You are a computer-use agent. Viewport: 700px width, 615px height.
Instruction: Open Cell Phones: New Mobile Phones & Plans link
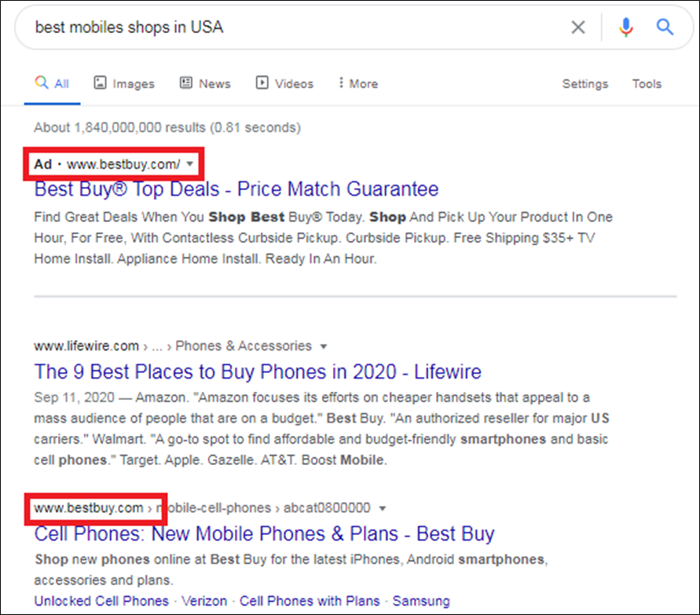(x=264, y=534)
